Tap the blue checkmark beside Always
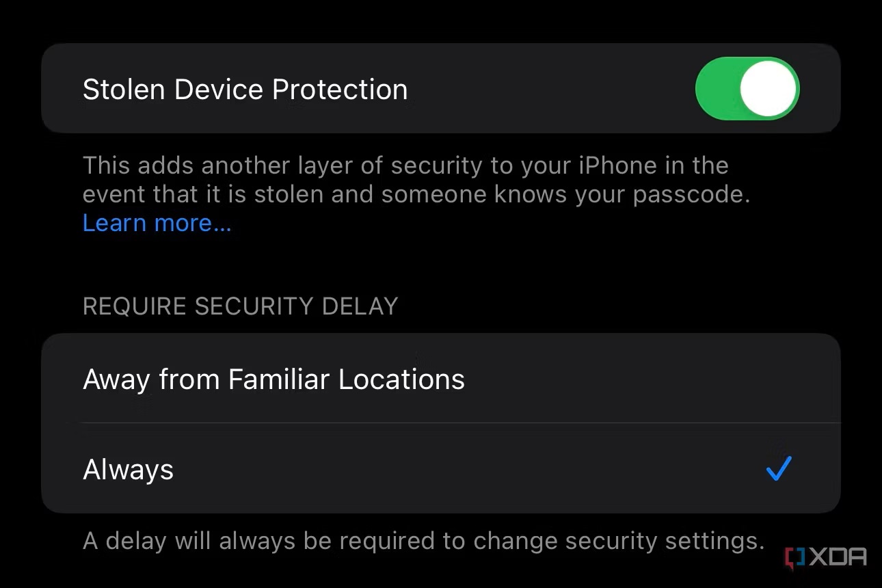The height and width of the screenshot is (588, 882). (779, 468)
